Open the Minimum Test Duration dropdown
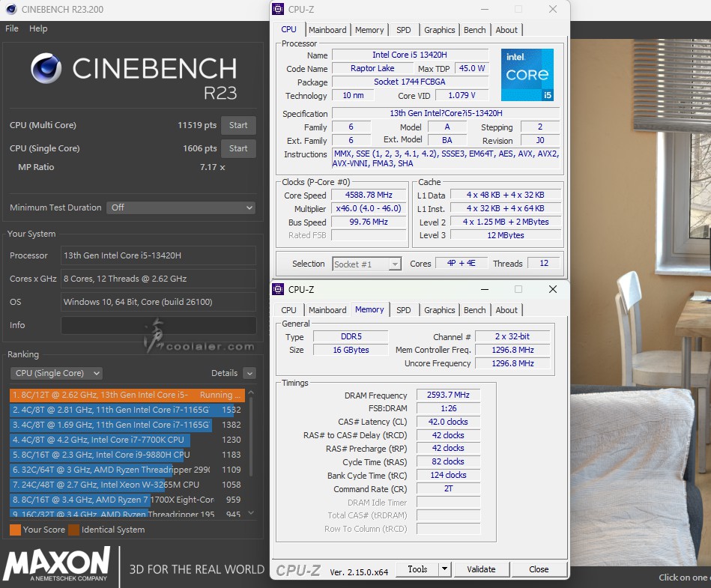This screenshot has width=711, height=588. [181, 207]
